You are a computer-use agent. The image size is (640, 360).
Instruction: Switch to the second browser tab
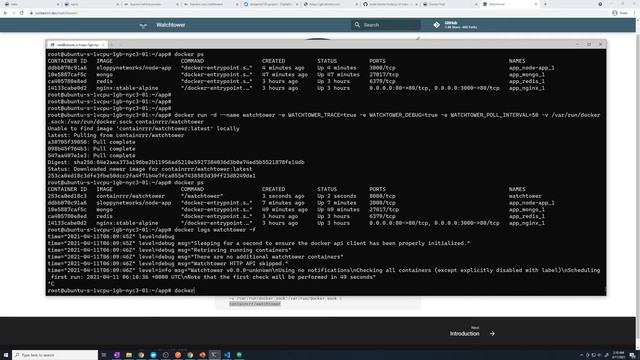pos(91,4)
